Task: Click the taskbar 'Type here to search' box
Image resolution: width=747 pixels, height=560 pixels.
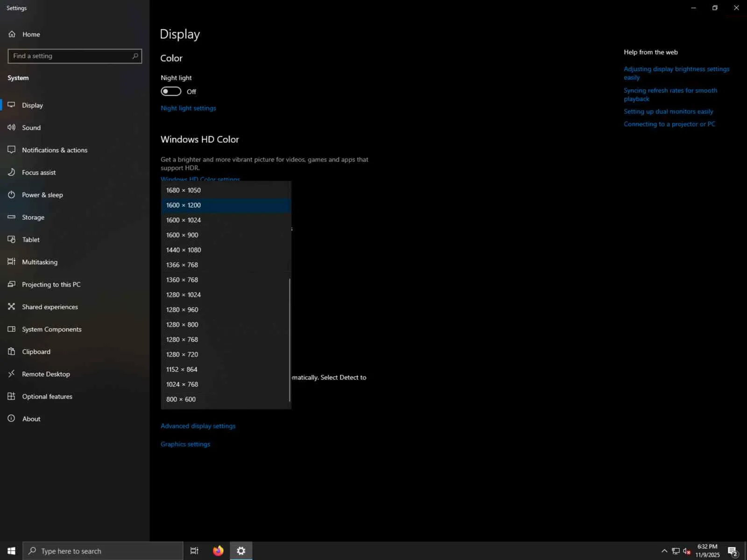Action: (103, 551)
